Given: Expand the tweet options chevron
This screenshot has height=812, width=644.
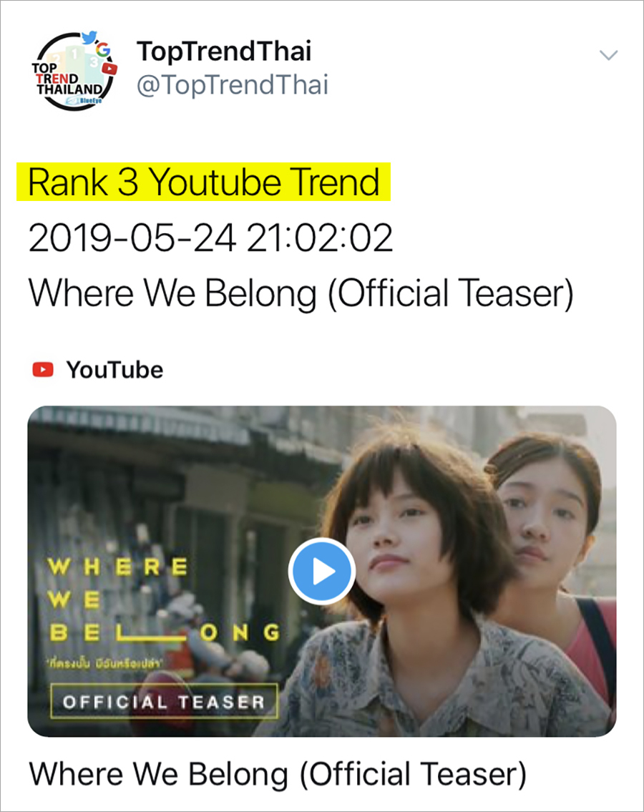Looking at the screenshot, I should point(608,55).
